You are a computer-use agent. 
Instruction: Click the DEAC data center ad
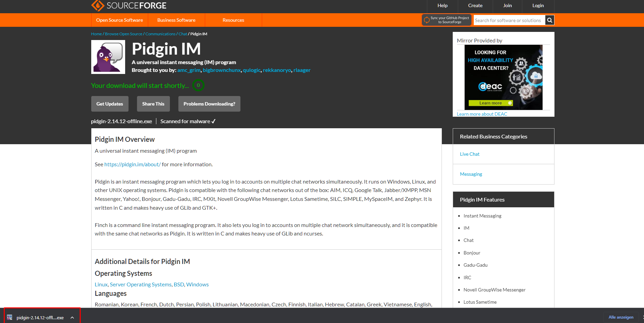pos(503,77)
